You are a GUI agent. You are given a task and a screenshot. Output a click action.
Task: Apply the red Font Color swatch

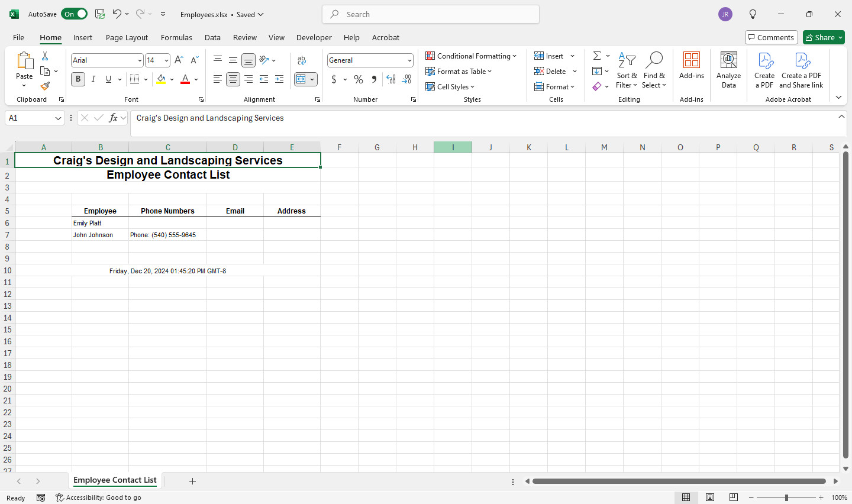tap(185, 79)
